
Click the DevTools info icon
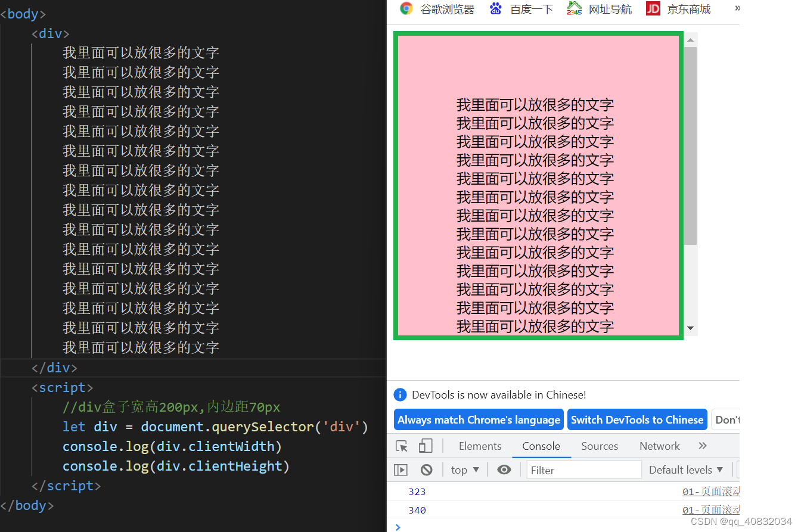(x=401, y=394)
